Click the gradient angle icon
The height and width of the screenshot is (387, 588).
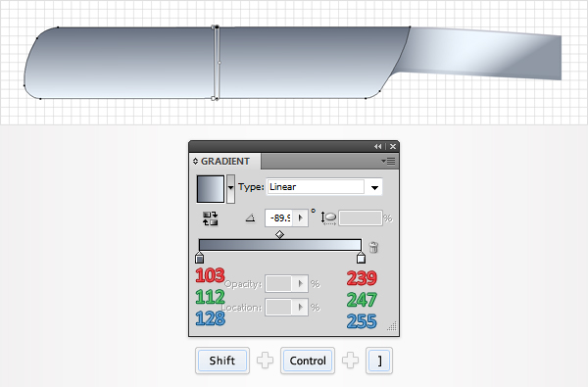click(250, 218)
